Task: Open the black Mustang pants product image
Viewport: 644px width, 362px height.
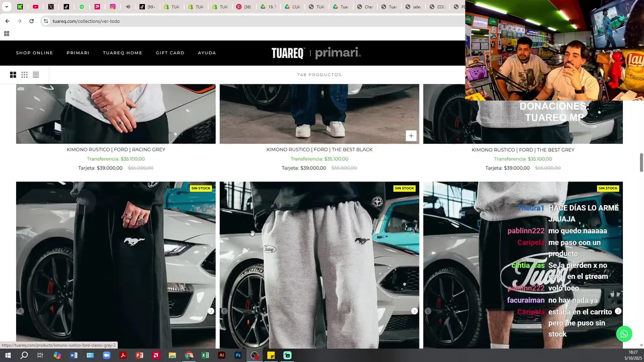Action: click(x=116, y=265)
